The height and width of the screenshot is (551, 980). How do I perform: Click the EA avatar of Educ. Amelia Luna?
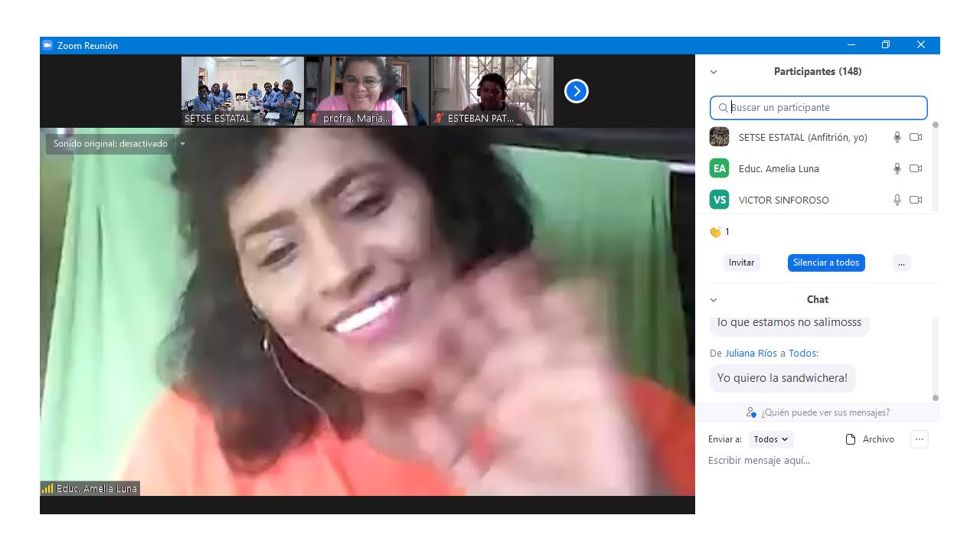coord(720,168)
